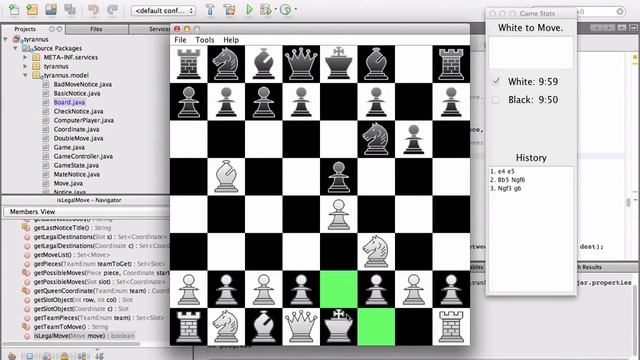This screenshot has height=360, width=640.
Task: Click the black bishop on c8
Action: pyautogui.click(x=263, y=64)
